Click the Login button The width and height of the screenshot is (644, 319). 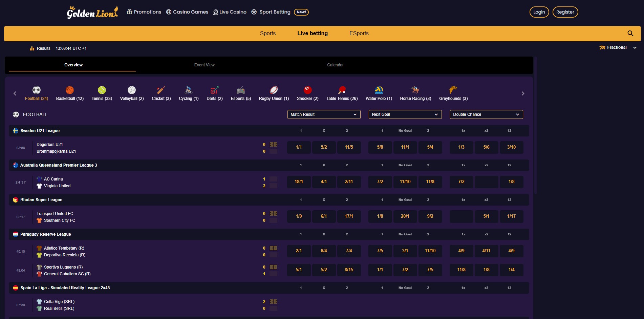click(x=539, y=12)
